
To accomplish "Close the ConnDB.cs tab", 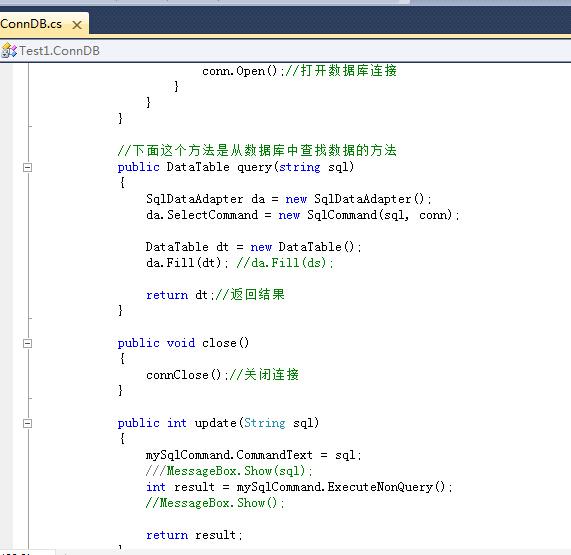I will [x=77, y=25].
